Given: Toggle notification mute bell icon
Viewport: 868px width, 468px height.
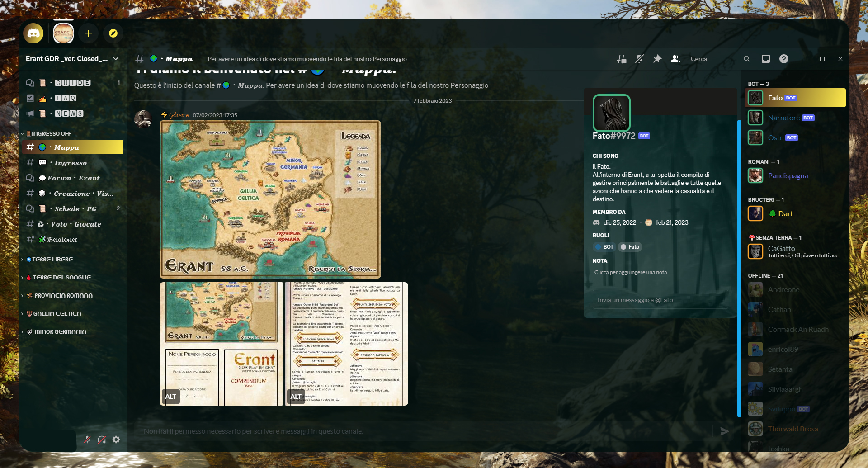Looking at the screenshot, I should coord(639,59).
